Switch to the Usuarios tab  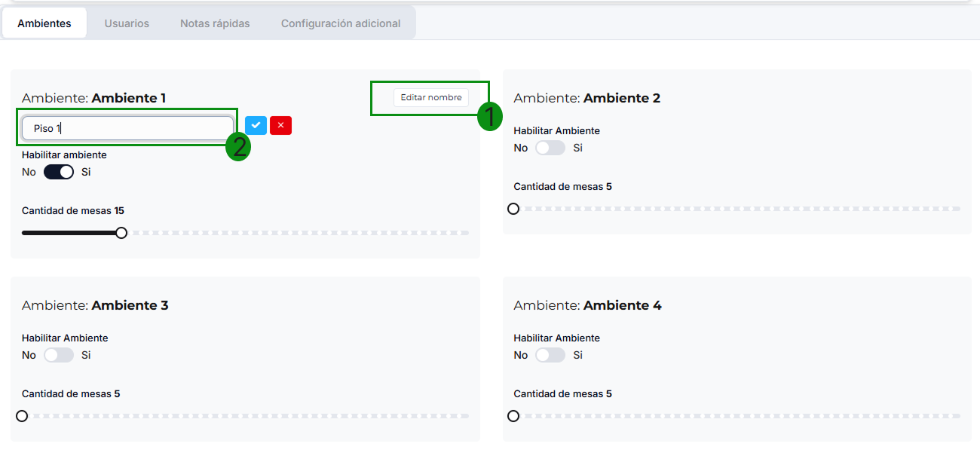tap(127, 23)
